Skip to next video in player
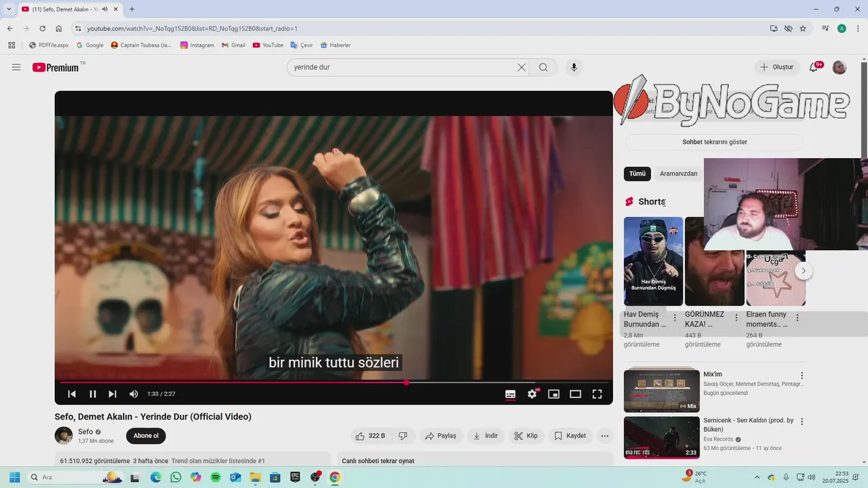 tap(113, 394)
